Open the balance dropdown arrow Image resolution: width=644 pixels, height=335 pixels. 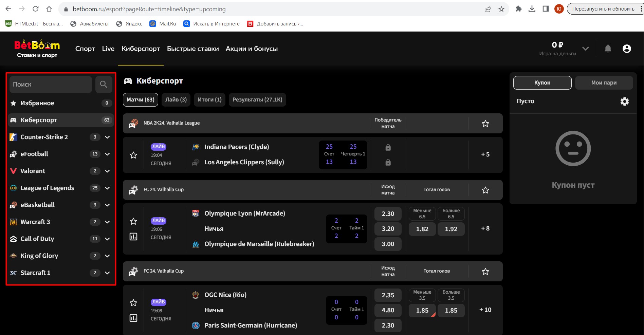point(585,49)
